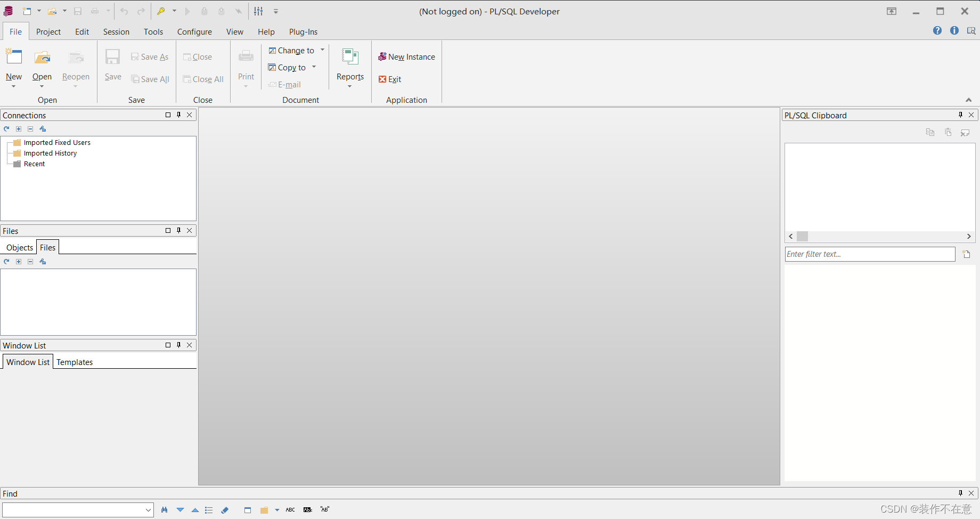Switch to the Templates tab

click(x=75, y=362)
